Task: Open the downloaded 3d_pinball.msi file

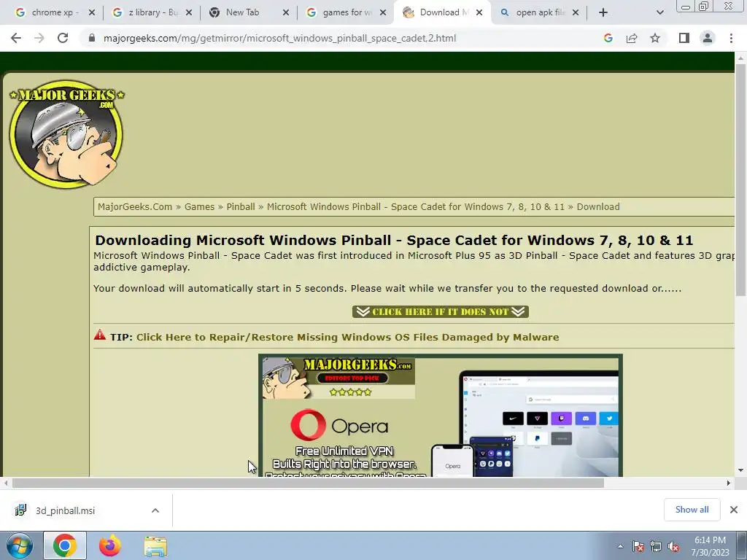Action: (65, 510)
